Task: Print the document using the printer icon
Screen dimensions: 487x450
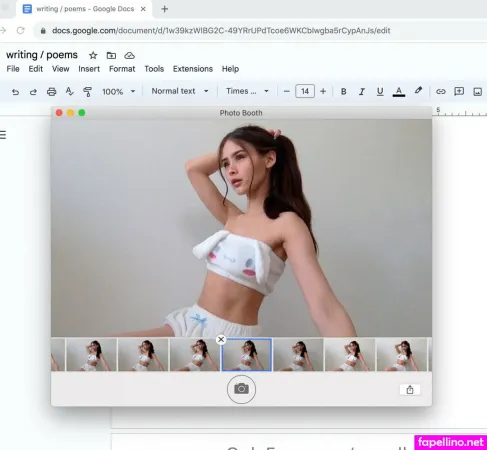Action: (51, 92)
